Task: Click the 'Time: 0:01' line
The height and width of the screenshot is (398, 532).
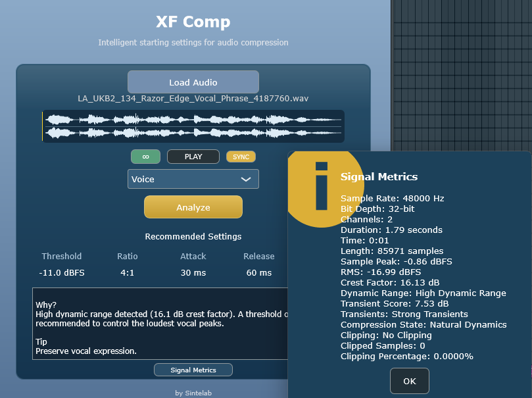Action: (365, 241)
